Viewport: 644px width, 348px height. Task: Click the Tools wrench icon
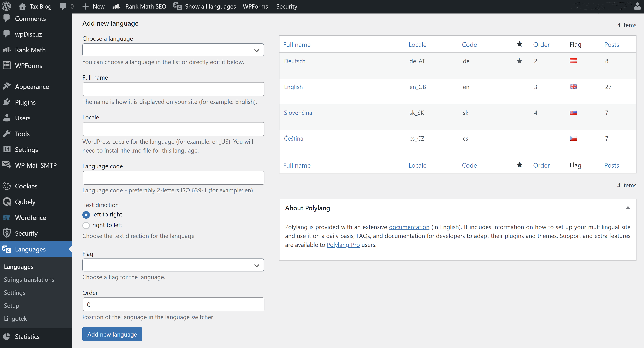7,133
